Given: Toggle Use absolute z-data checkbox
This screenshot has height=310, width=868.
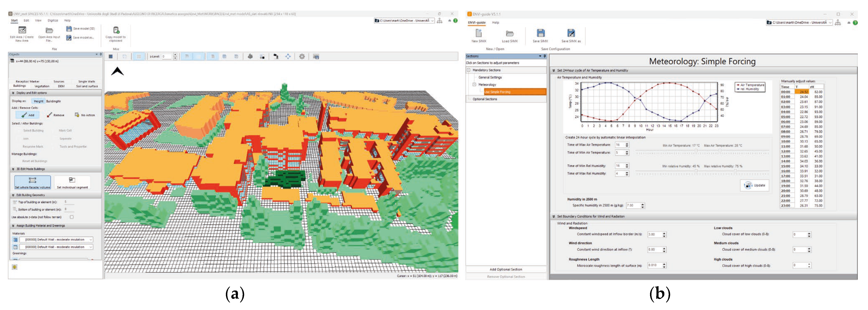Looking at the screenshot, I should (x=72, y=217).
